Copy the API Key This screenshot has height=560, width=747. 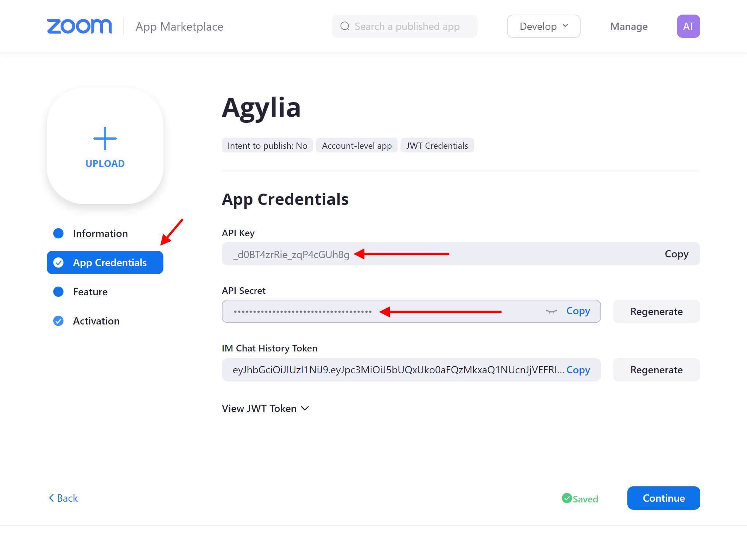click(x=677, y=254)
